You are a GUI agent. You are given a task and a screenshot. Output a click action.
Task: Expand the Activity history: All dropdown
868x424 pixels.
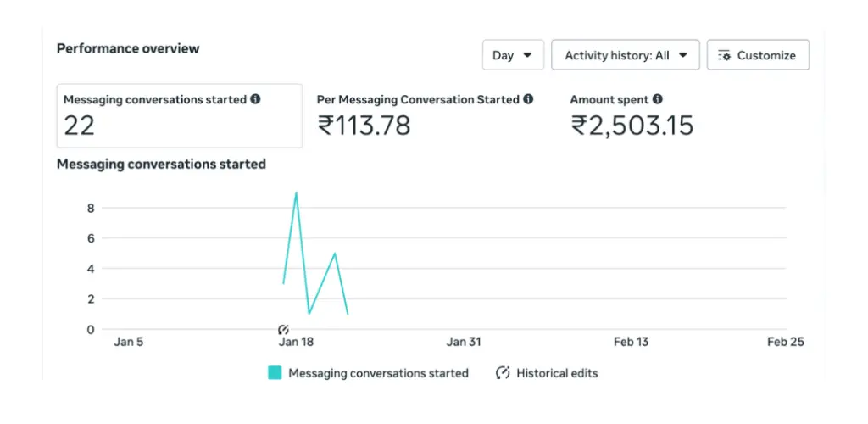pos(625,55)
